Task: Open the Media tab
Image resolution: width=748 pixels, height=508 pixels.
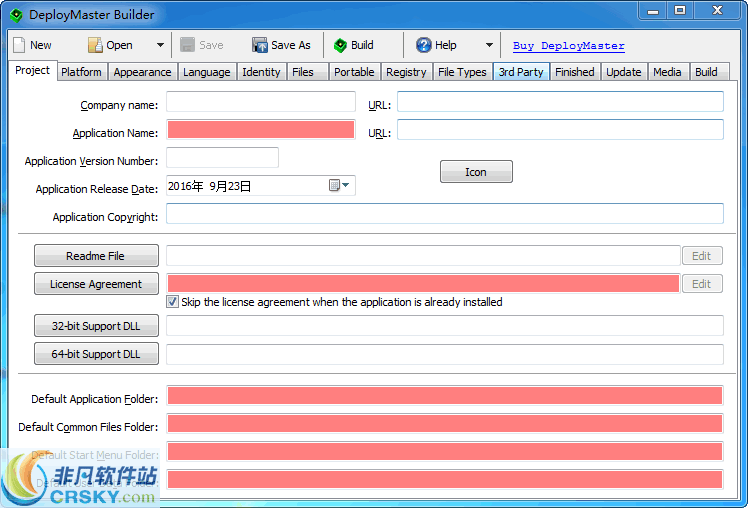Action: (667, 72)
